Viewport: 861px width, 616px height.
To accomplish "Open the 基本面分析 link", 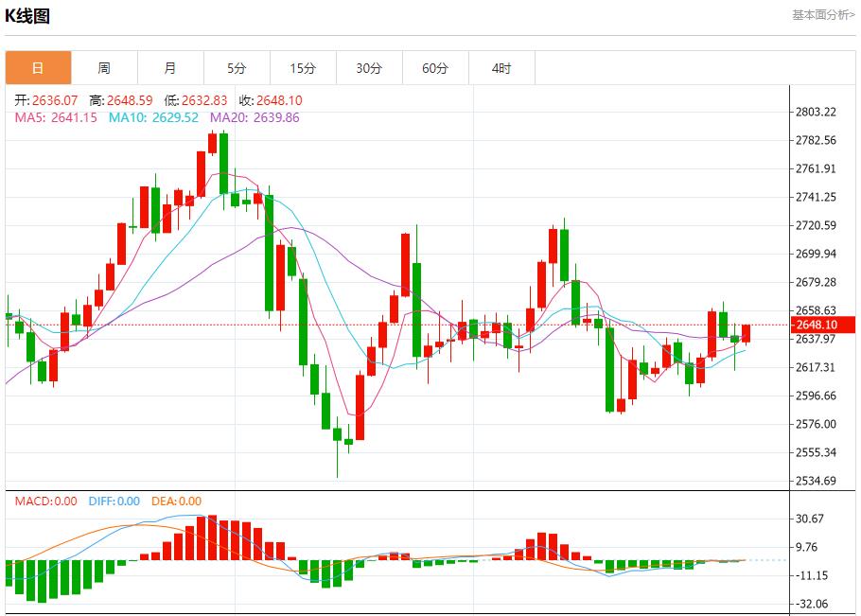I will click(x=822, y=15).
